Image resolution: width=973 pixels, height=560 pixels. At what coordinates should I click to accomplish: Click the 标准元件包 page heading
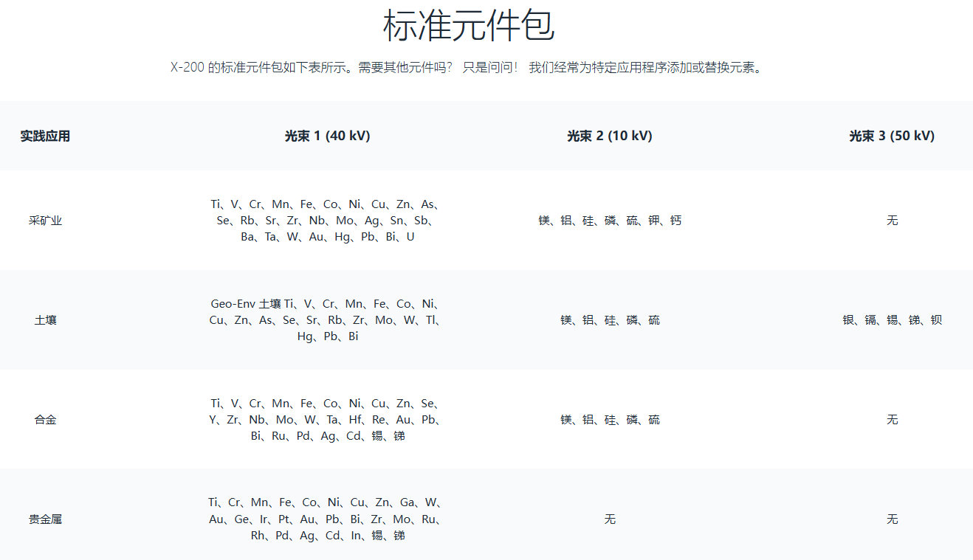469,27
